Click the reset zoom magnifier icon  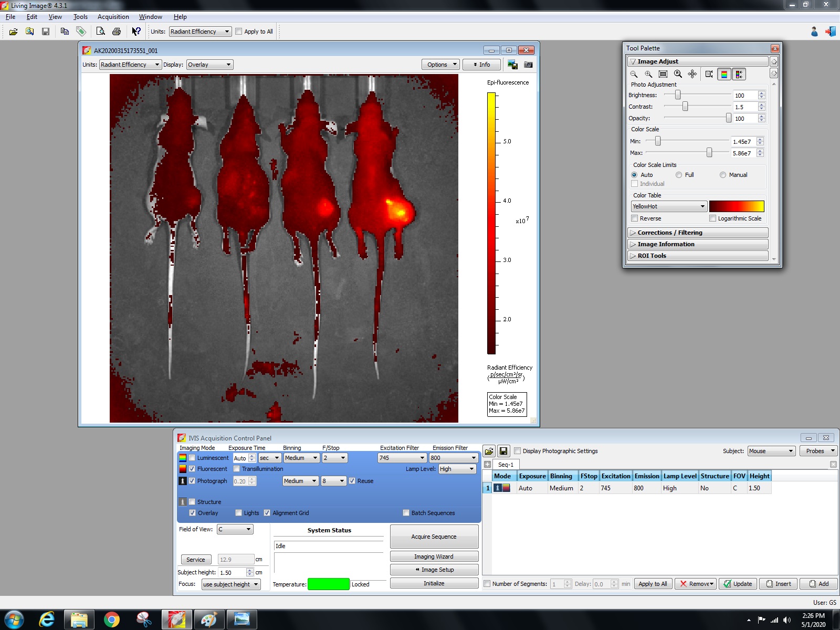(x=678, y=75)
